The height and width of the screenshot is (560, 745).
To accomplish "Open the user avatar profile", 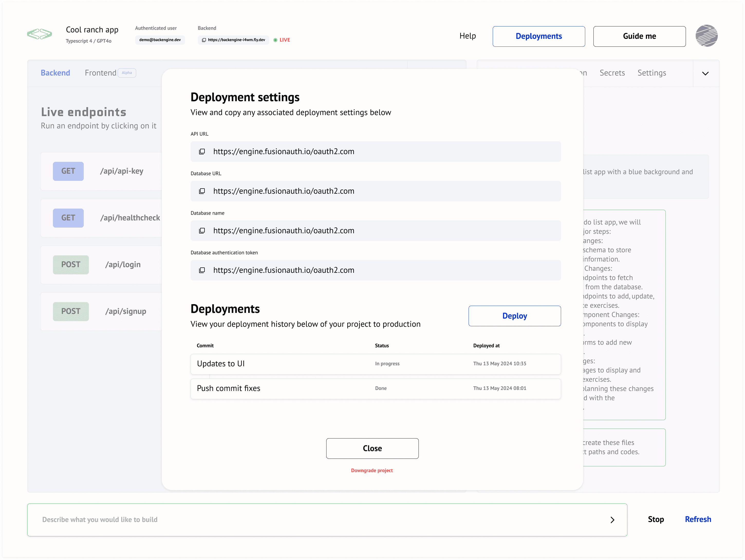I will (706, 36).
